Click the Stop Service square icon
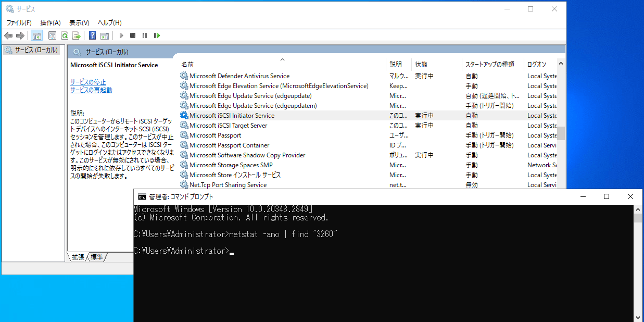The height and width of the screenshot is (322, 644). (x=133, y=35)
